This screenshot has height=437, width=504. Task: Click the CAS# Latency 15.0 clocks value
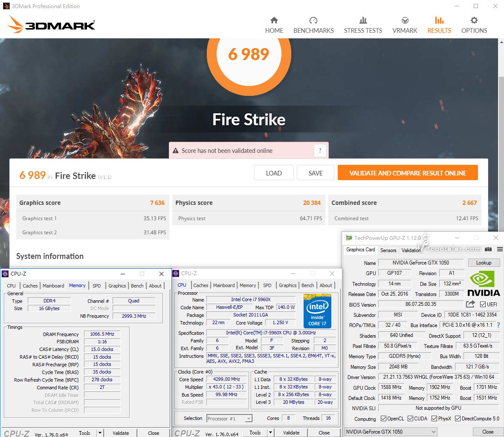tap(102, 349)
